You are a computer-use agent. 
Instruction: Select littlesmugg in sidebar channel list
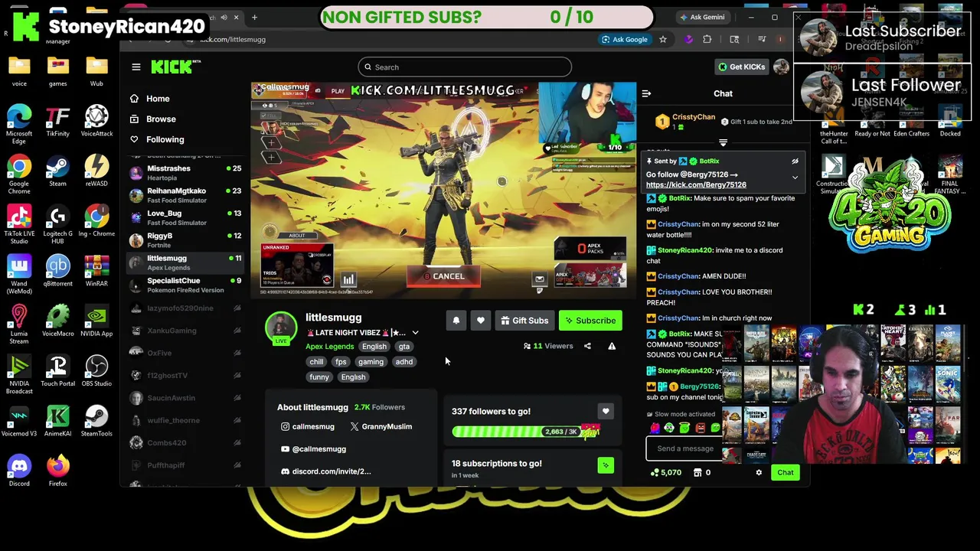point(184,262)
